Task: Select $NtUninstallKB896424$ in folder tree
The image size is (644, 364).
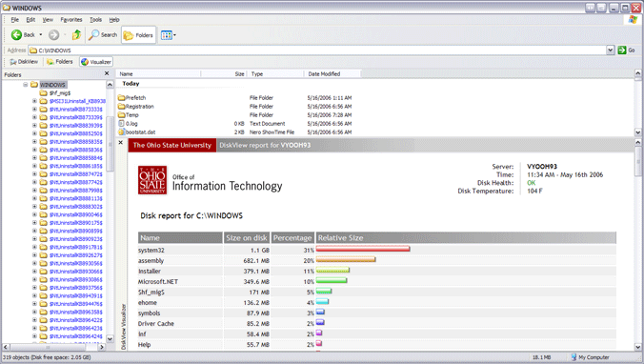Action: pyautogui.click(x=76, y=336)
